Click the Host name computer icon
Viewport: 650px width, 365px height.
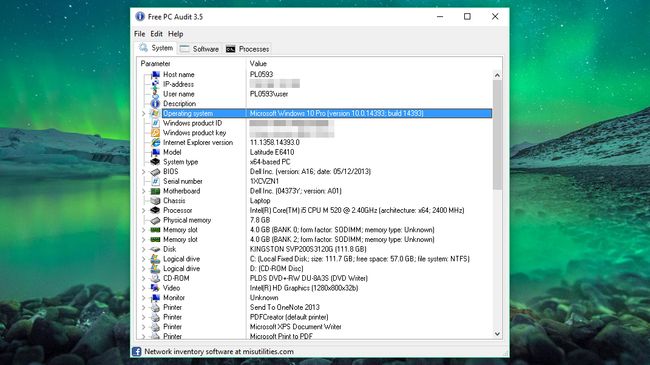pos(155,75)
